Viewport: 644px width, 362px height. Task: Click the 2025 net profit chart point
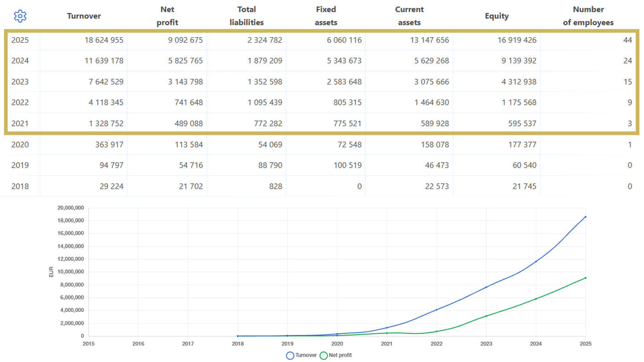pyautogui.click(x=586, y=277)
